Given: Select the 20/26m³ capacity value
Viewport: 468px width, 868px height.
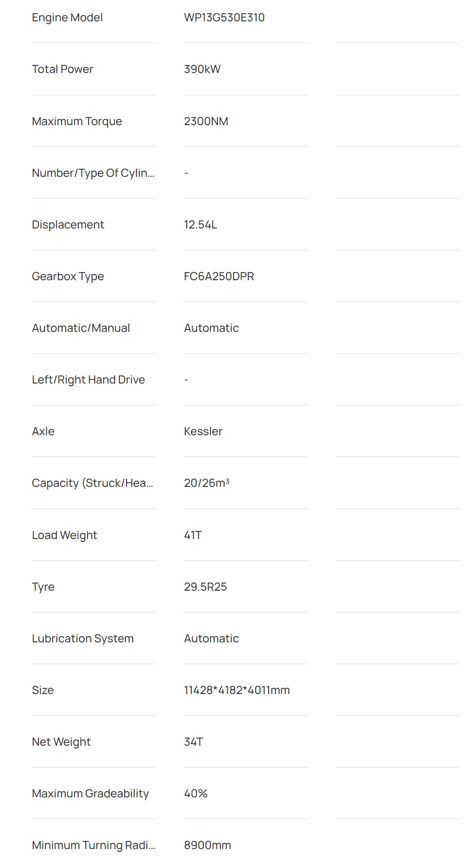Looking at the screenshot, I should click(207, 483).
